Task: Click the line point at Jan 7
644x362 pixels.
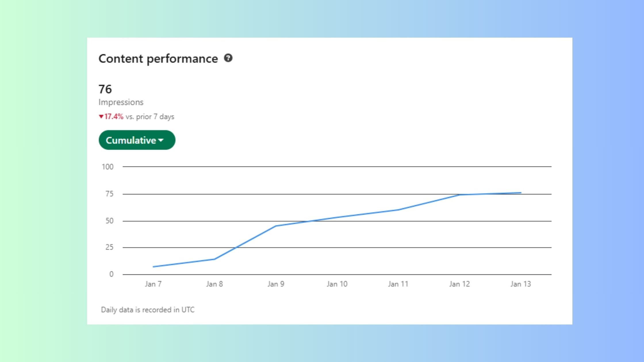Action: 153,267
